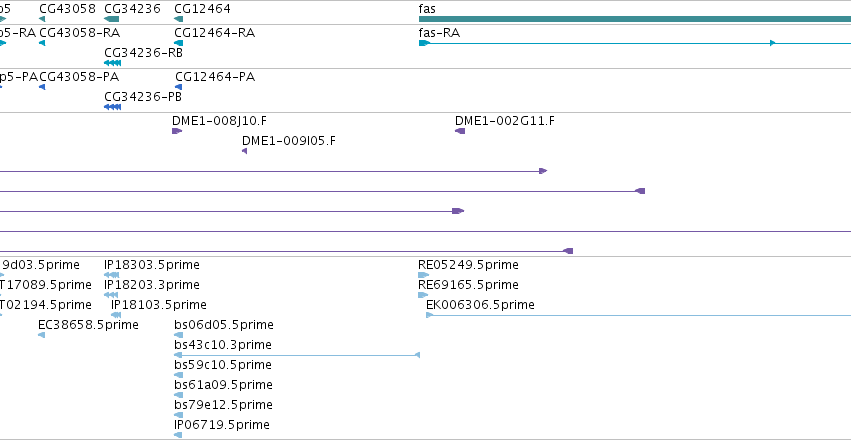
Task: Select the EK006306.5prime feature line
Action: [638, 315]
